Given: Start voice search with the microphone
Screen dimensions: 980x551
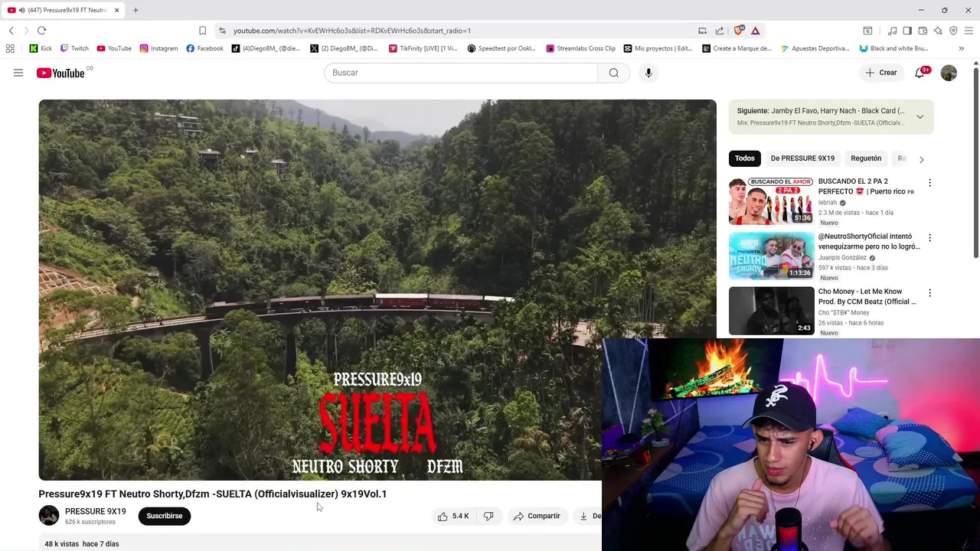Looking at the screenshot, I should tap(648, 73).
